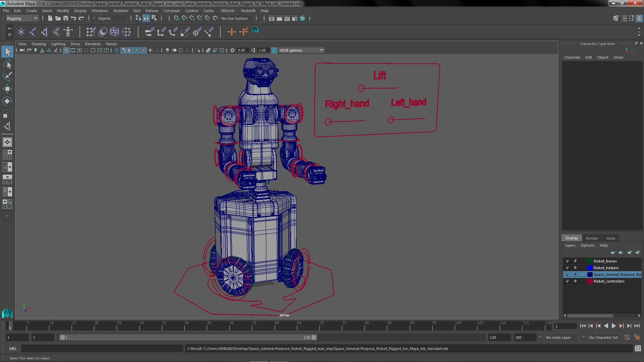Activate the Rotate tool

click(7, 101)
